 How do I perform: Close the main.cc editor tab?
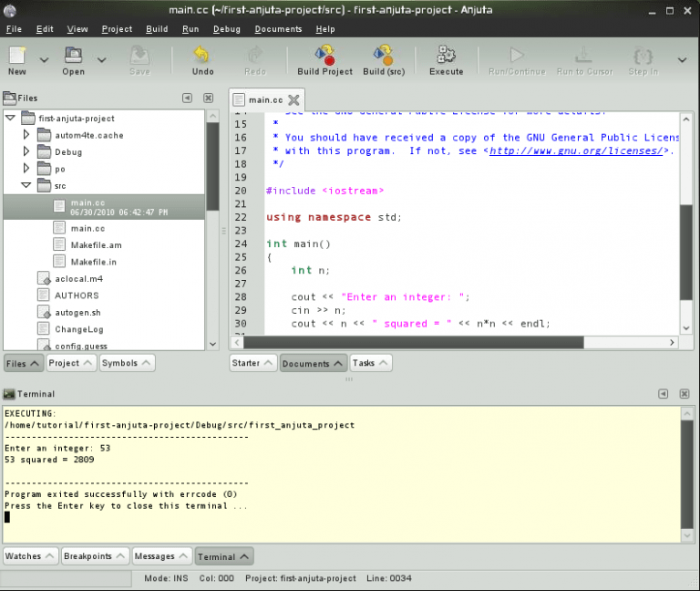click(x=293, y=99)
